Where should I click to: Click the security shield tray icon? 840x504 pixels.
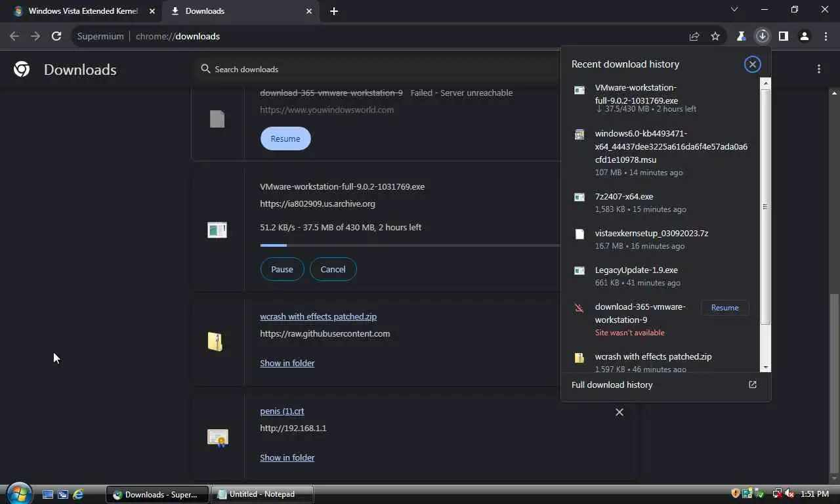coord(736,493)
